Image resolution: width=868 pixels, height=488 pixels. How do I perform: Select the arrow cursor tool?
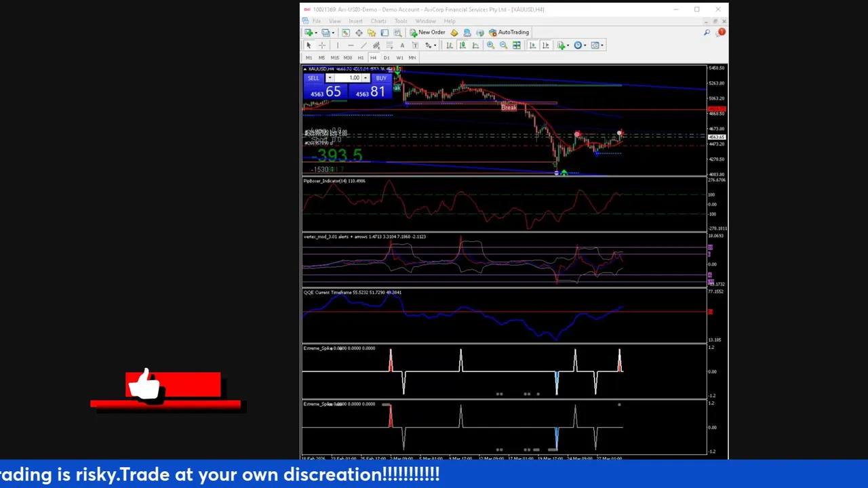(x=309, y=45)
